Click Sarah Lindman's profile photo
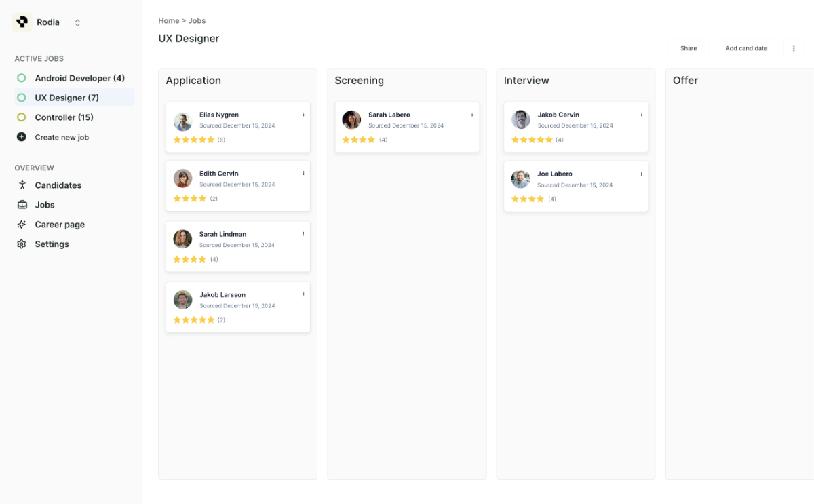This screenshot has width=814, height=504. [182, 239]
